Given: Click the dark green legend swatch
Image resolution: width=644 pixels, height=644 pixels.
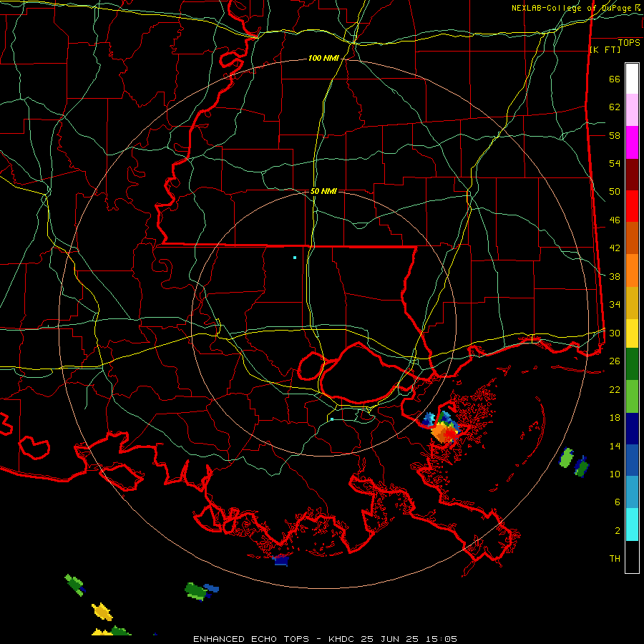Looking at the screenshot, I should tap(632, 364).
